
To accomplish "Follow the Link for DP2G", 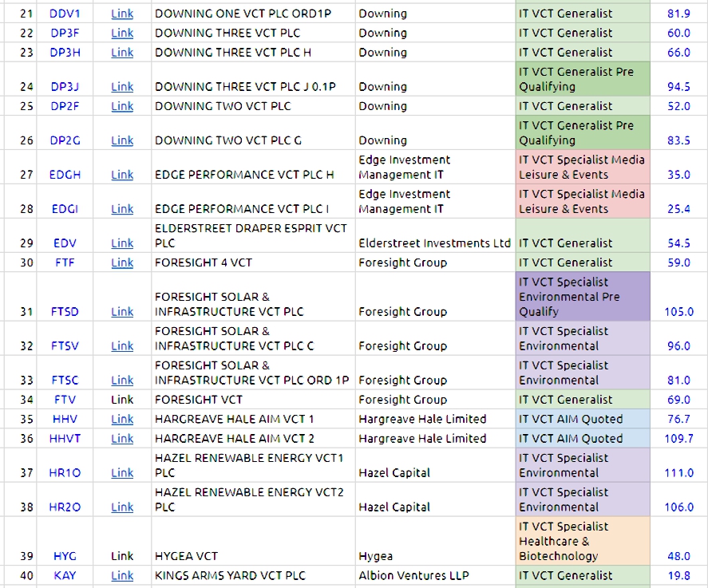I will click(122, 140).
